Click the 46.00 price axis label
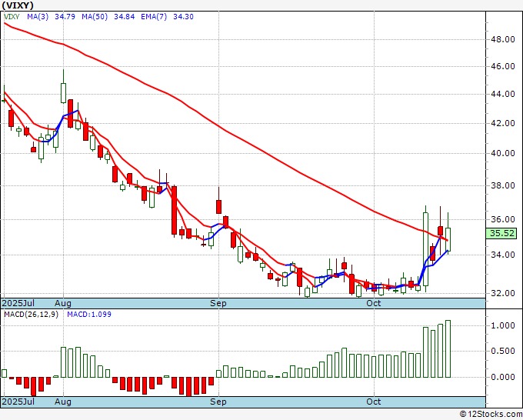The height and width of the screenshot is (420, 523). click(x=503, y=67)
